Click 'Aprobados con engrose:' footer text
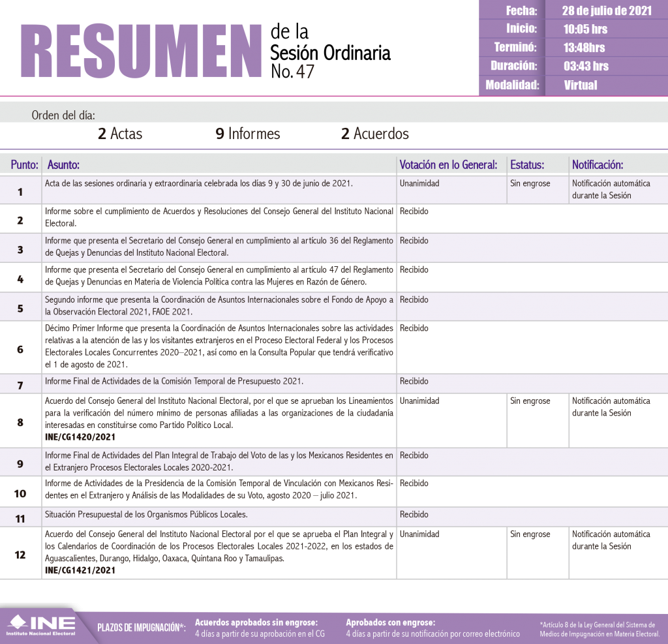The image size is (668, 644). (390, 622)
